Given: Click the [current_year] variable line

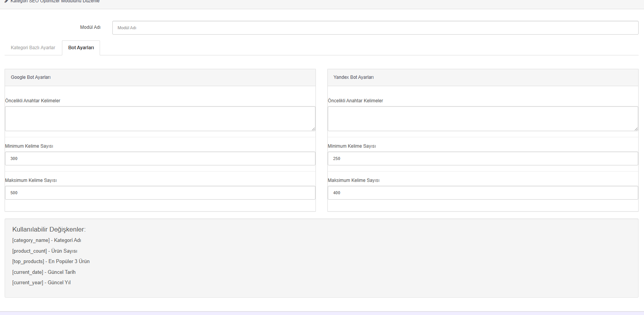Looking at the screenshot, I should (x=42, y=283).
